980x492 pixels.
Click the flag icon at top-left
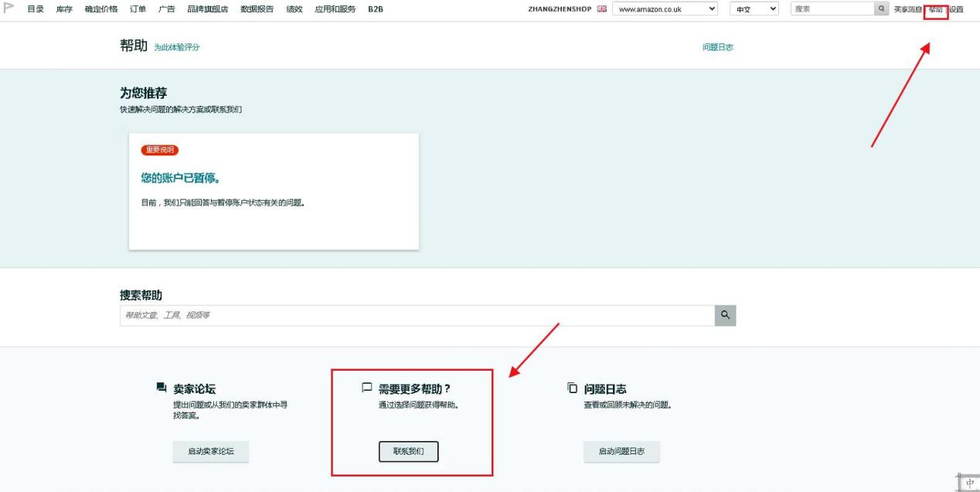coord(10,8)
